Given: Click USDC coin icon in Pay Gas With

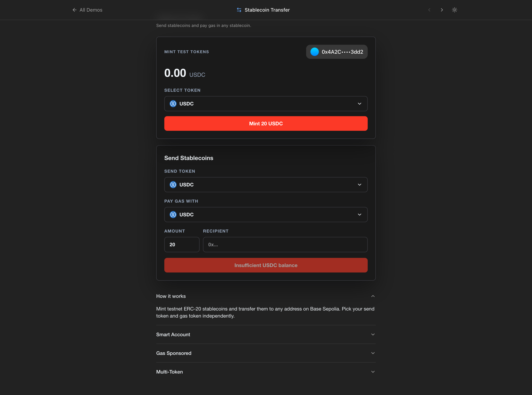Looking at the screenshot, I should point(173,214).
